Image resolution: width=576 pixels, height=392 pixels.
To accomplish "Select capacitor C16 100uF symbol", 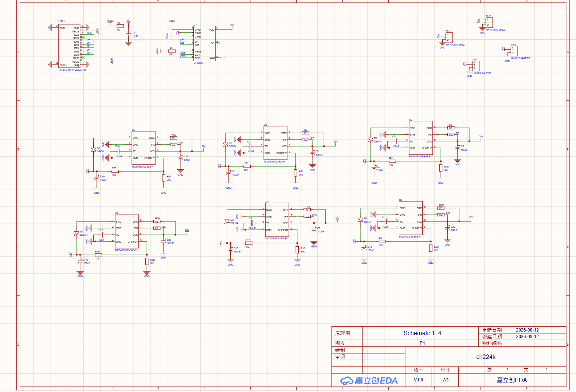I will 97,178.
